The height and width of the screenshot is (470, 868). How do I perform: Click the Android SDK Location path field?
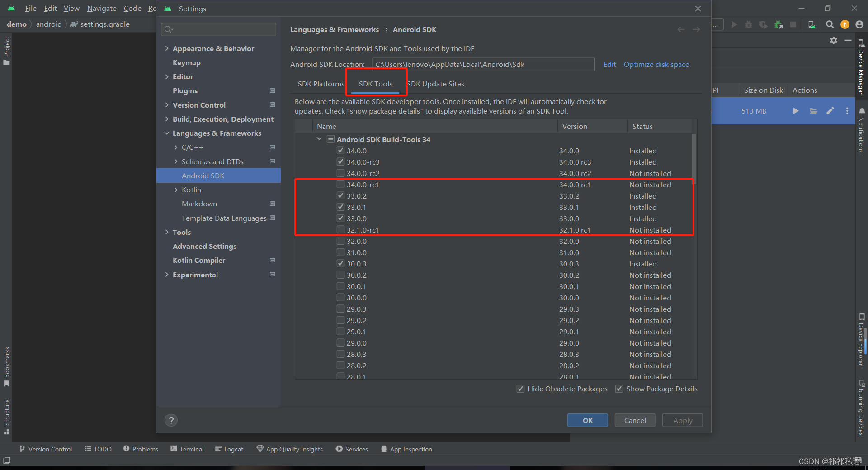coord(483,65)
